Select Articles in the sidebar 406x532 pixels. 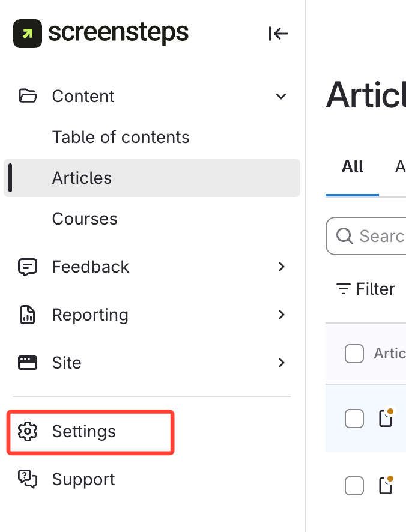[x=82, y=178]
